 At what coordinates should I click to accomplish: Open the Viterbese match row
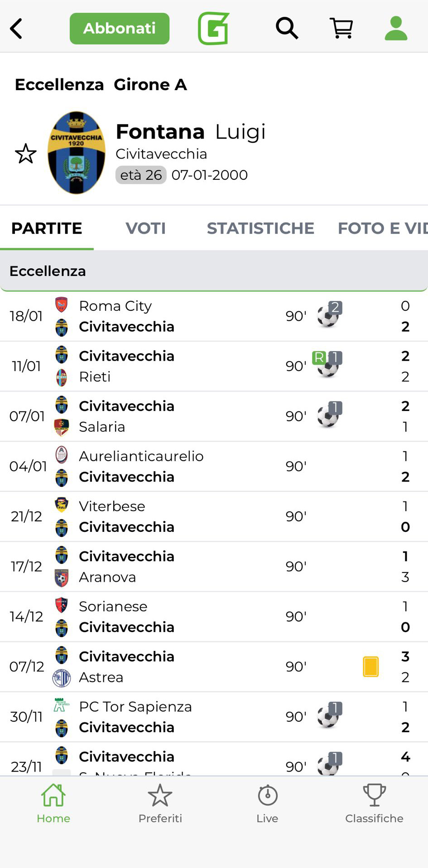click(181, 516)
